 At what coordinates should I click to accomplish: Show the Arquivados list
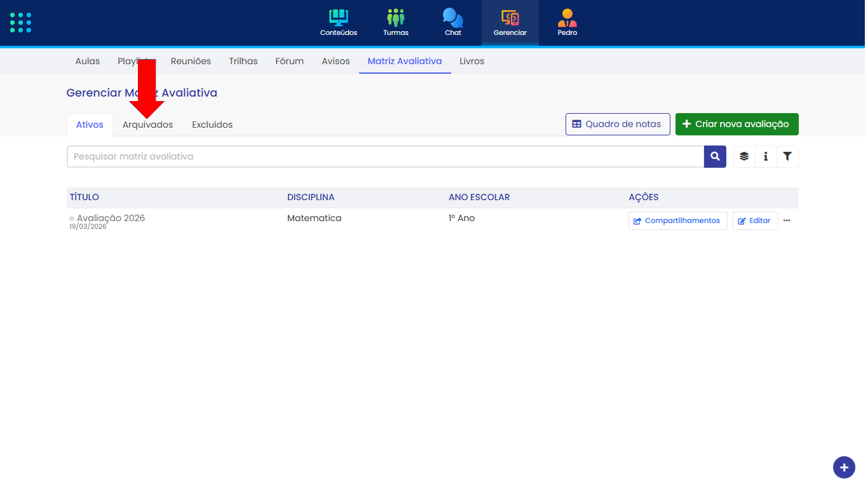(x=147, y=125)
